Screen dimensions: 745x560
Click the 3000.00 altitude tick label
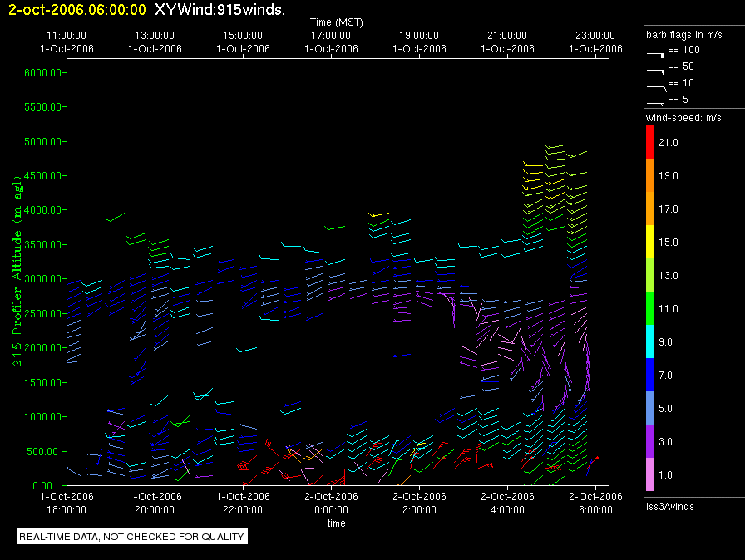coord(42,278)
